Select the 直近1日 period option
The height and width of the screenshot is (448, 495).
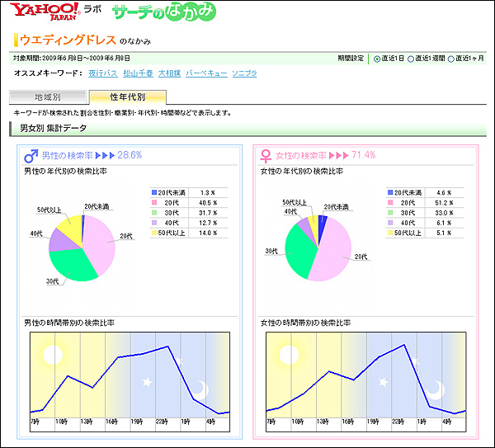click(377, 59)
